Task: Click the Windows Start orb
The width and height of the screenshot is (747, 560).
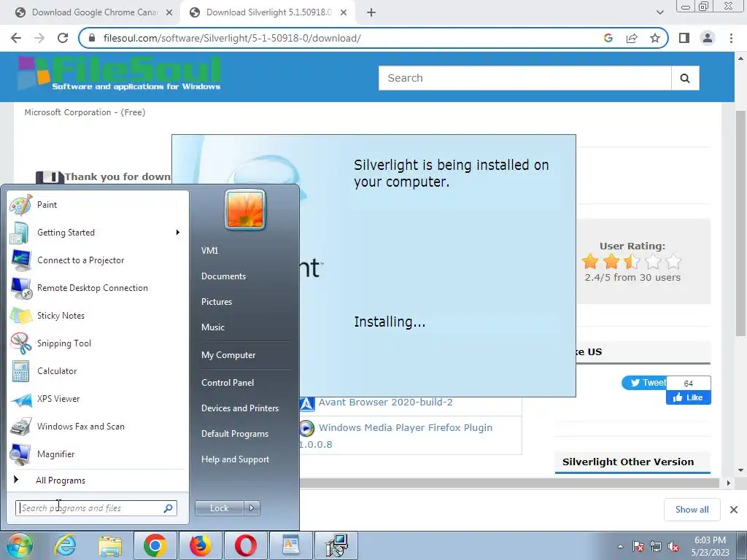Action: [x=20, y=545]
